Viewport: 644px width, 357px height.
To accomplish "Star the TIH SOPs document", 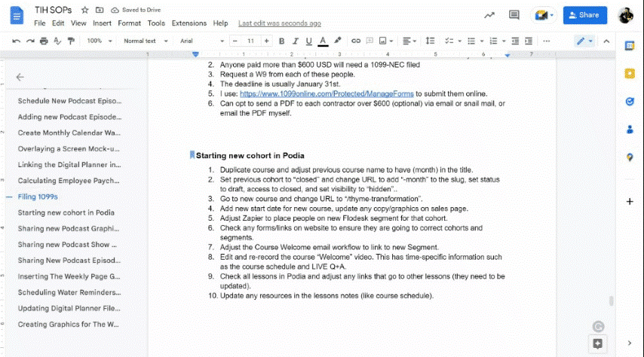I will coord(84,10).
